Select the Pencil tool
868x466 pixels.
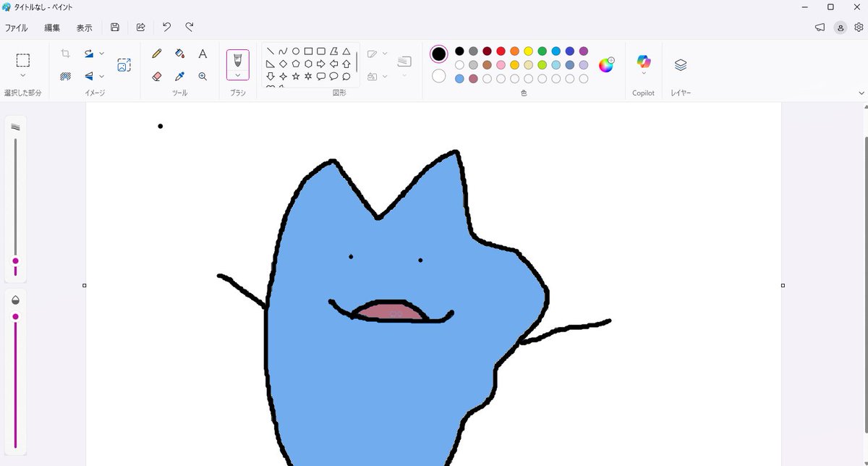(157, 54)
